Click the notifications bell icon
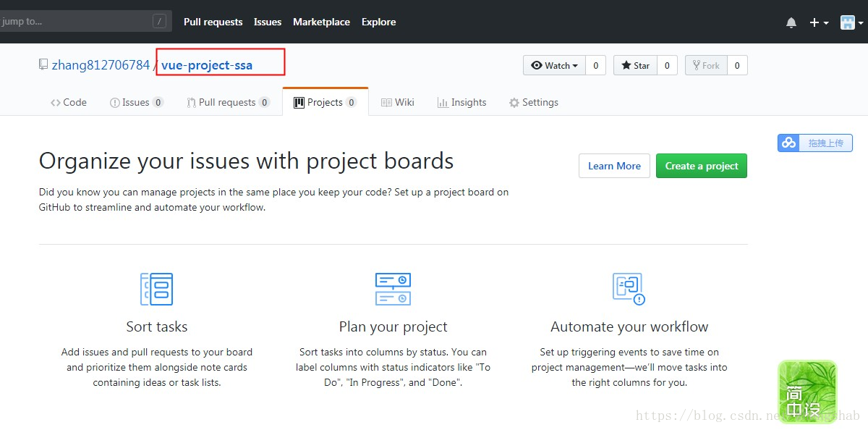The height and width of the screenshot is (430, 868). click(x=791, y=22)
